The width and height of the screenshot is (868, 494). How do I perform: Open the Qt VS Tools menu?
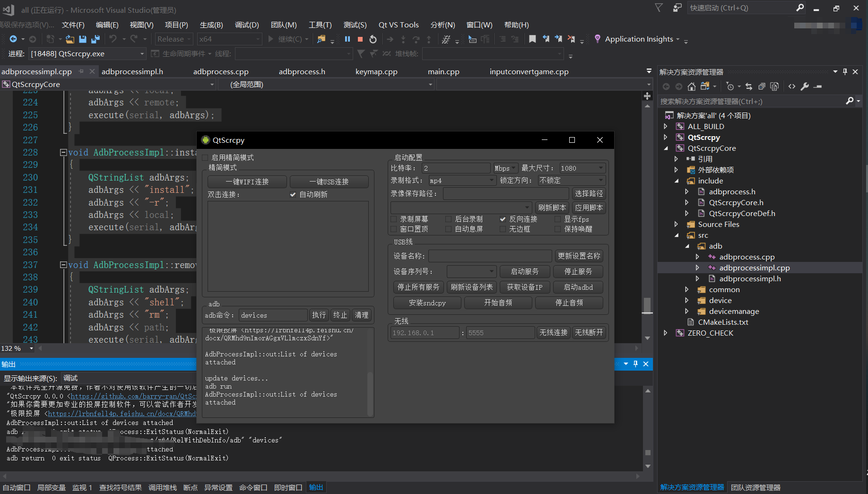pos(399,25)
